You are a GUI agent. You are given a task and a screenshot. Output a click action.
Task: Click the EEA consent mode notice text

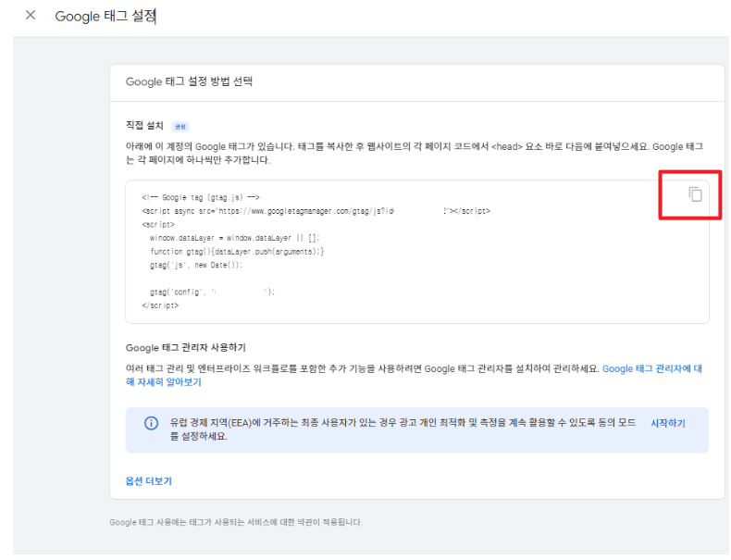403,429
